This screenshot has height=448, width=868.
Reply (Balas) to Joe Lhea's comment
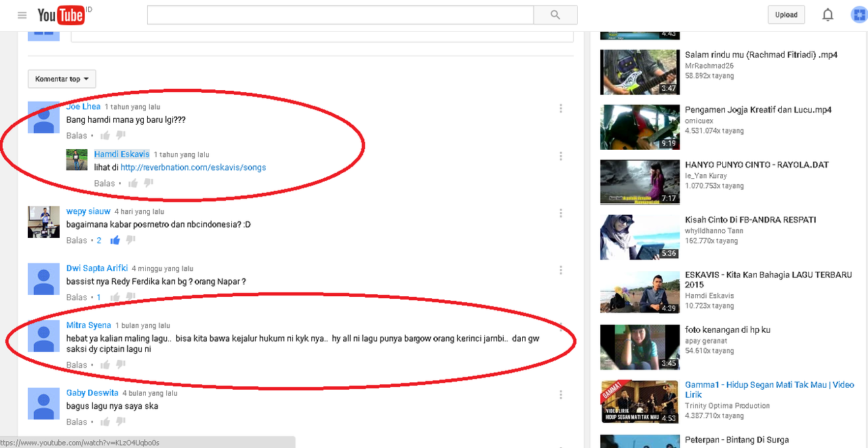tap(77, 136)
